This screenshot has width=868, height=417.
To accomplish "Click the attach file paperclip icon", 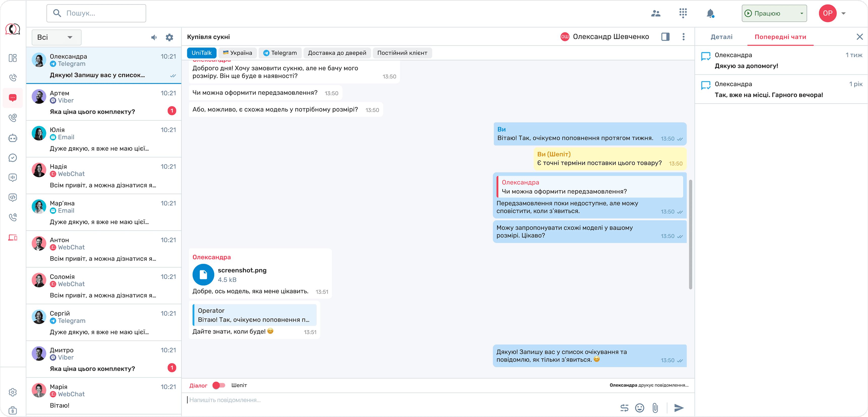I will [655, 408].
